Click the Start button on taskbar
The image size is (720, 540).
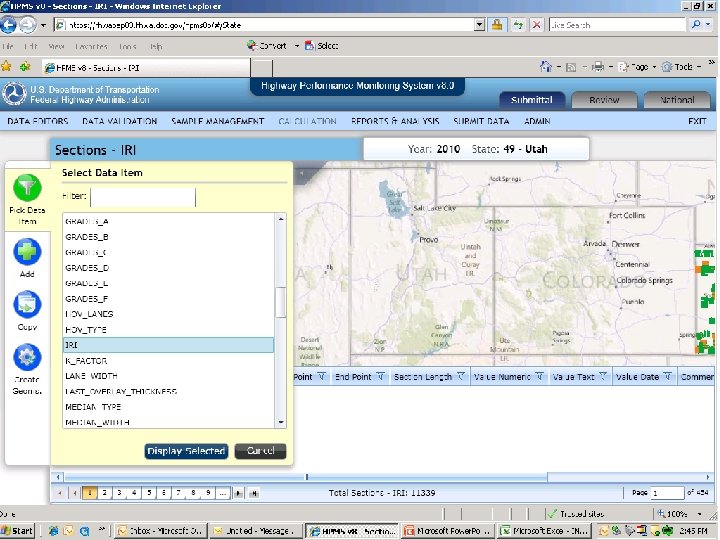[17, 531]
